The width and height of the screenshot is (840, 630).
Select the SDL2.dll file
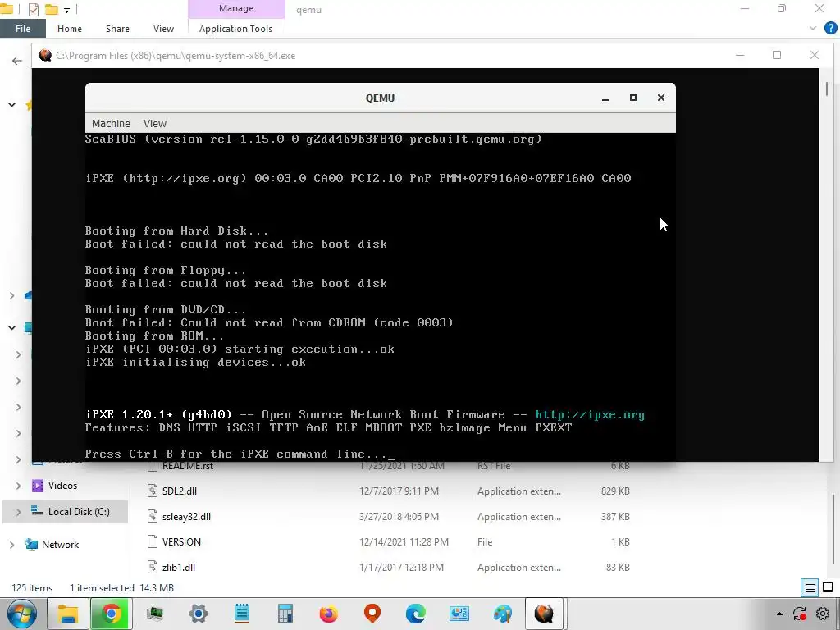[180, 491]
